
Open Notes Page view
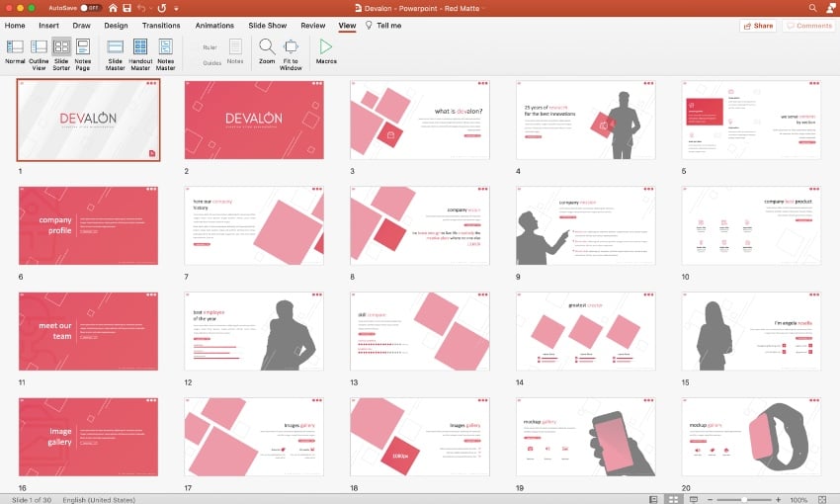[x=82, y=50]
